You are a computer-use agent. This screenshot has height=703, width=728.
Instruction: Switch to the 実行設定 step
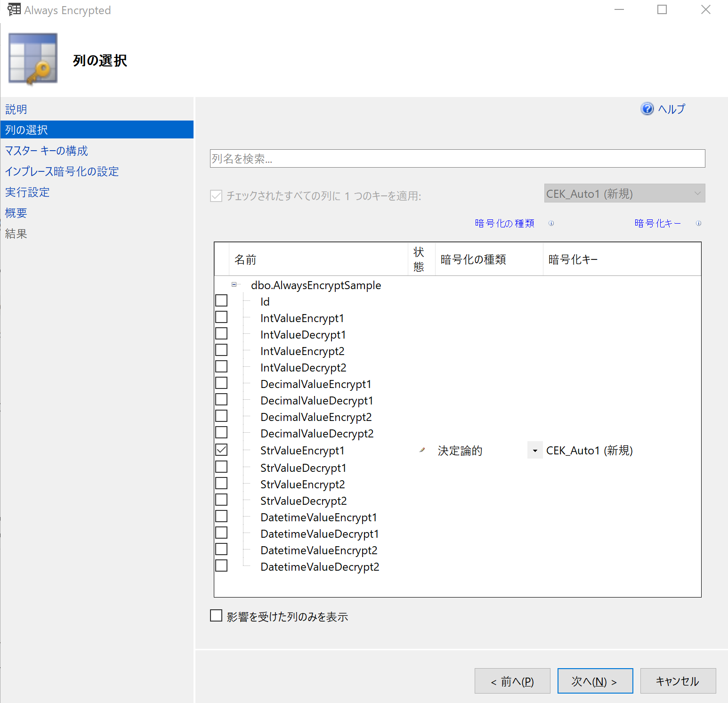click(x=27, y=192)
